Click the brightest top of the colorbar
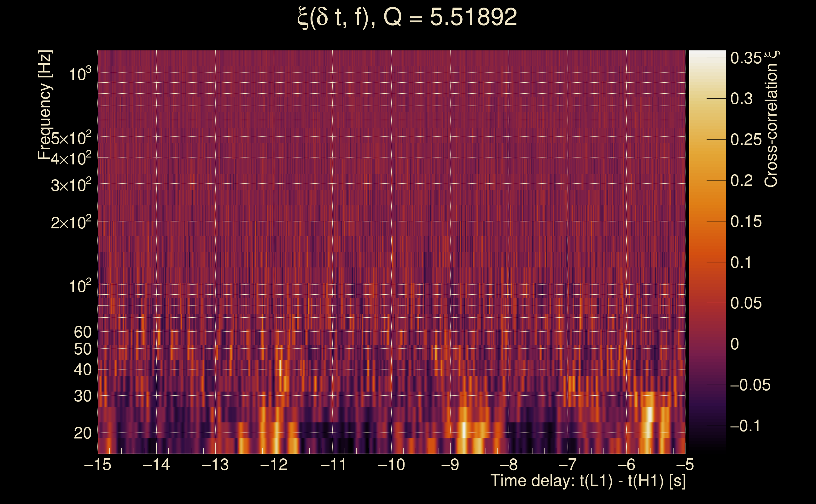816x504 pixels. point(707,53)
